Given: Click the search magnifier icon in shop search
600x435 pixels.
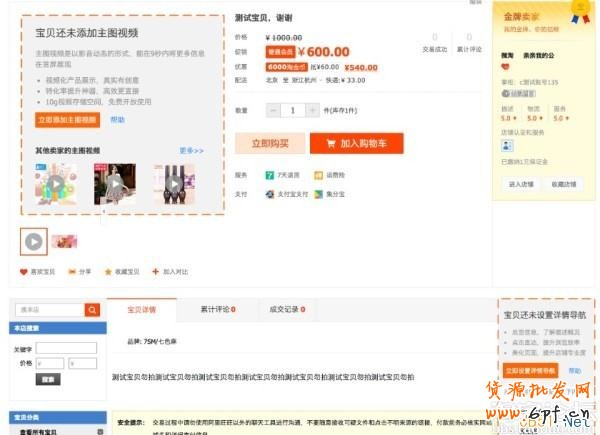Looking at the screenshot, I should pos(92,310).
